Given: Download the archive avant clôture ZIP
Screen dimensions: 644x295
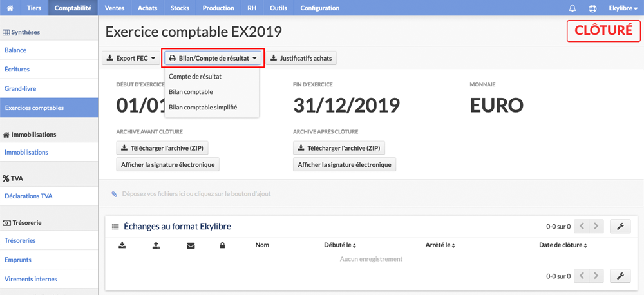Looking at the screenshot, I should point(163,148).
